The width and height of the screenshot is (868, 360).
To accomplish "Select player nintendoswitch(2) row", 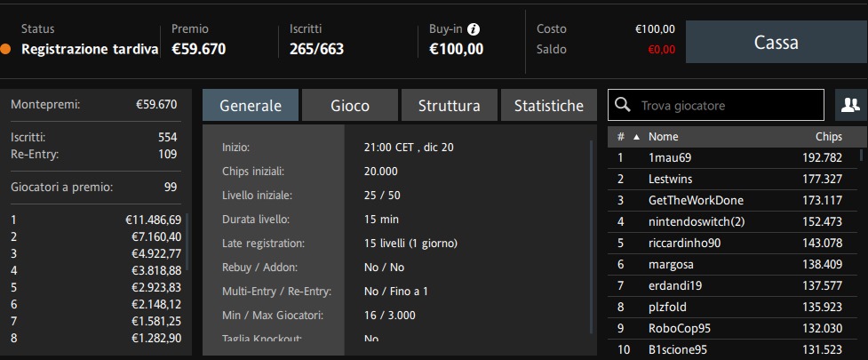I will [734, 222].
